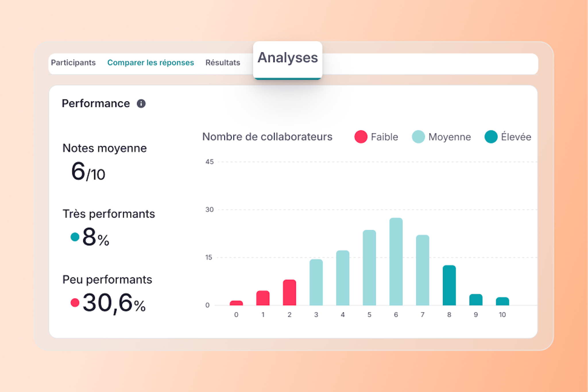Click the Moyenne legend label

point(450,137)
